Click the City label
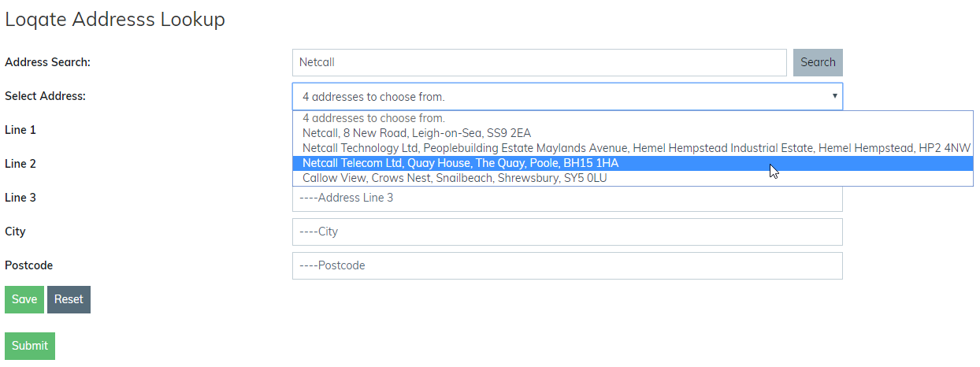The width and height of the screenshot is (980, 367). click(15, 232)
